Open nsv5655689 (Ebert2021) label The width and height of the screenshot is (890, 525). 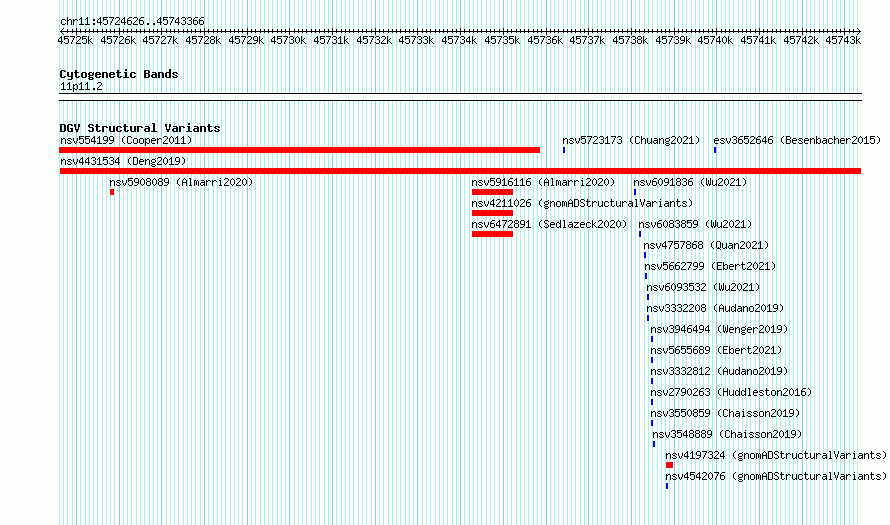[716, 350]
